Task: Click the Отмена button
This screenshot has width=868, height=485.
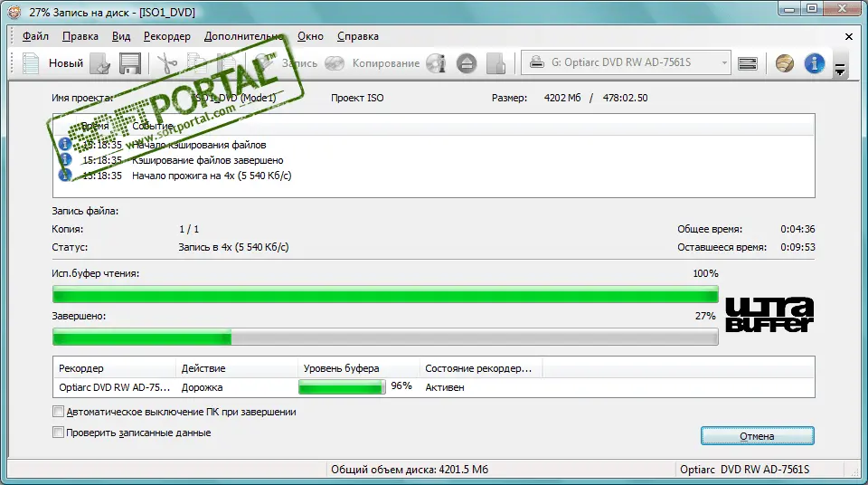Action: (x=757, y=435)
